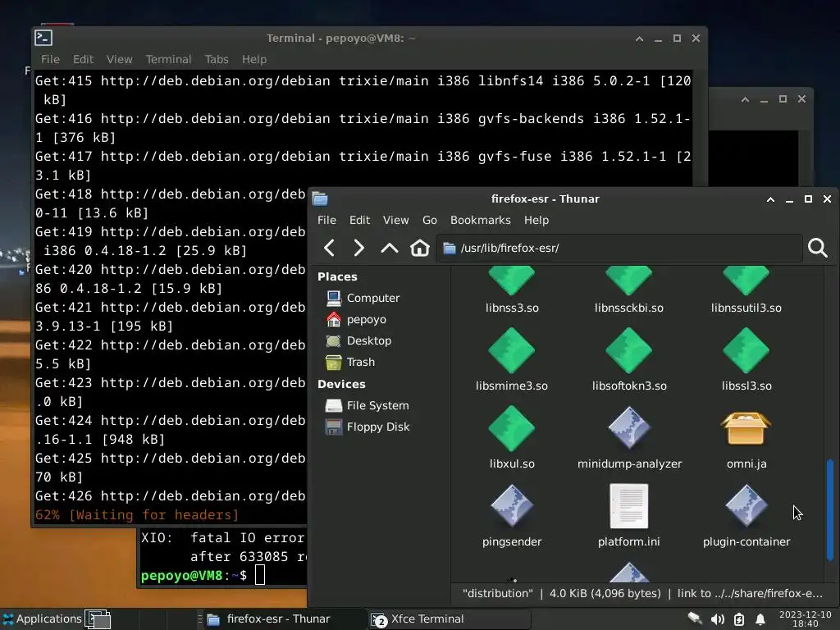The image size is (840, 630).
Task: Select the platform.ini text file icon
Action: tap(629, 506)
